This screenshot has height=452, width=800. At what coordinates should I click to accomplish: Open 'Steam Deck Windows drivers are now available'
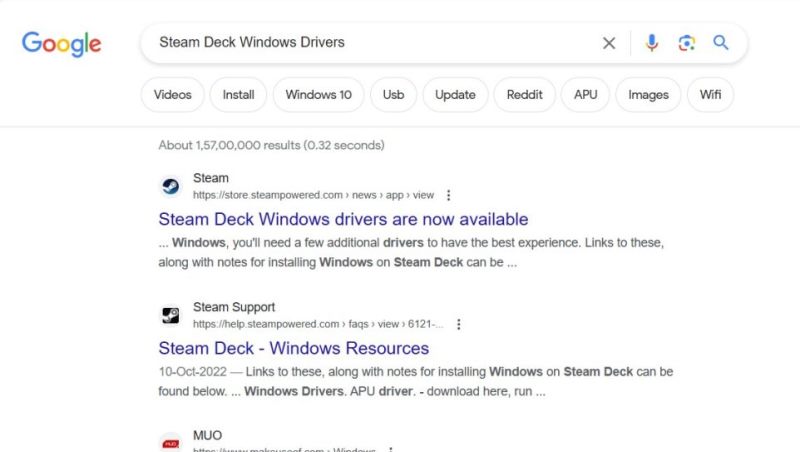pyautogui.click(x=343, y=219)
